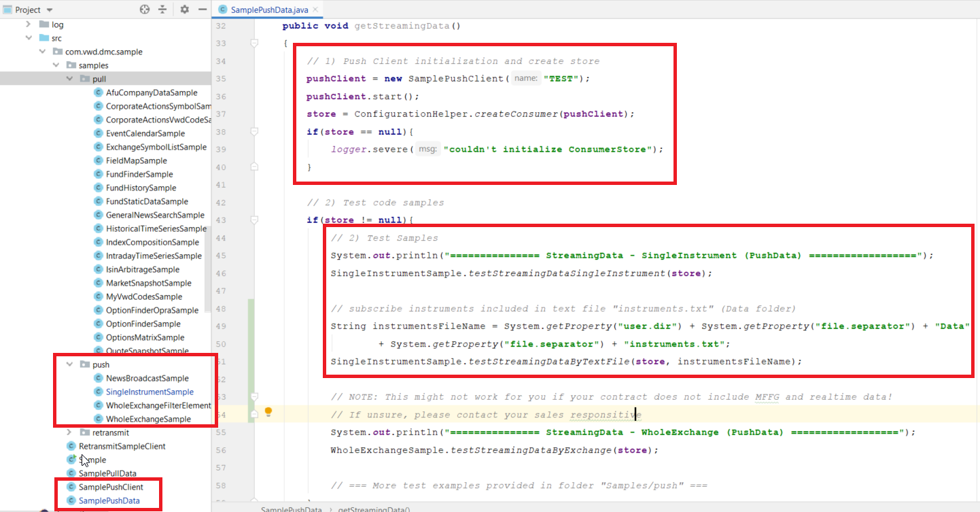Click the Collapse All icon in Project toolbar
The image size is (980, 512).
tap(162, 10)
